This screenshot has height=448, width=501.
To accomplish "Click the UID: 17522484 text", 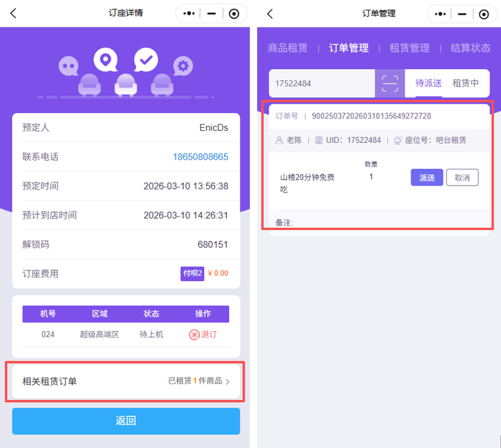I will 353,140.
